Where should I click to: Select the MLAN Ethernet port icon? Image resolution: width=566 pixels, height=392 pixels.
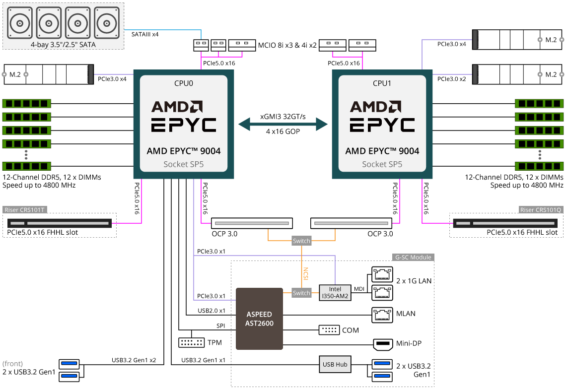tap(382, 315)
